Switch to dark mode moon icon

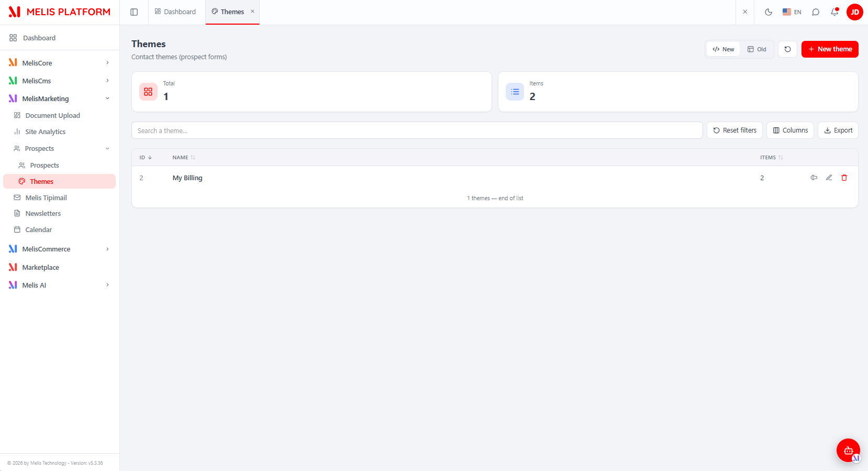(769, 12)
